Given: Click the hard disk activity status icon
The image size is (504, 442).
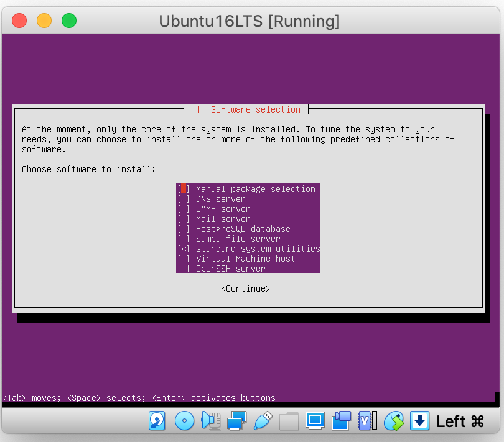Looking at the screenshot, I should pos(157,421).
